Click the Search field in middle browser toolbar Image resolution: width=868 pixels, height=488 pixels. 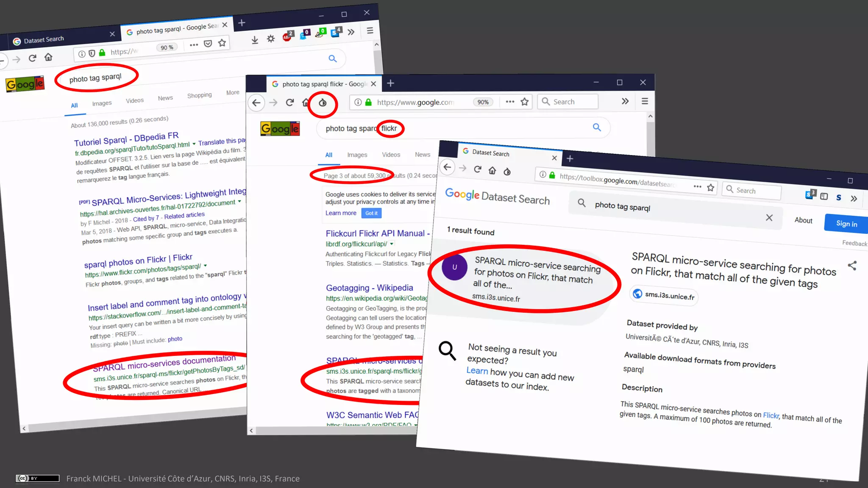(x=568, y=102)
